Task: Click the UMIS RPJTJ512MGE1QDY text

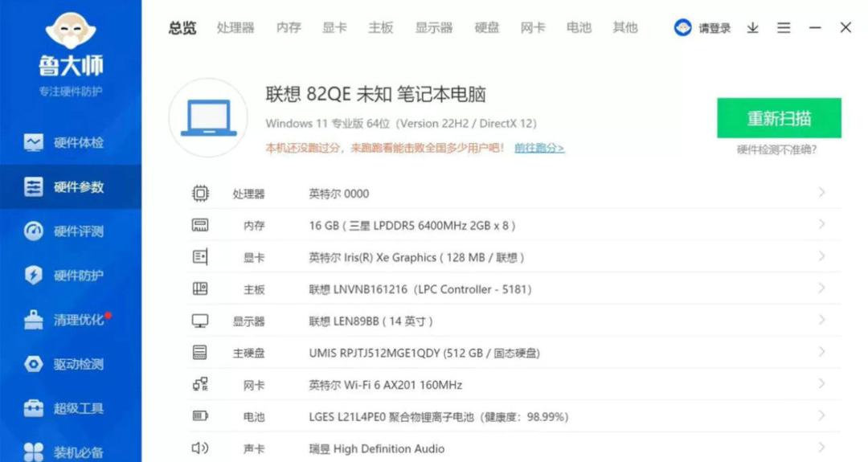Action: click(424, 353)
